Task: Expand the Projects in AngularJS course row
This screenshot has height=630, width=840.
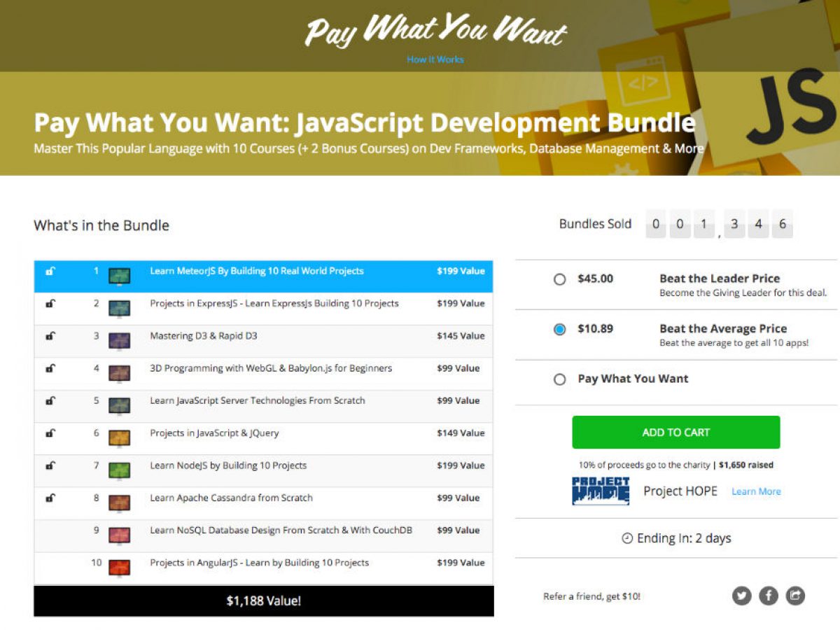Action: [x=259, y=563]
